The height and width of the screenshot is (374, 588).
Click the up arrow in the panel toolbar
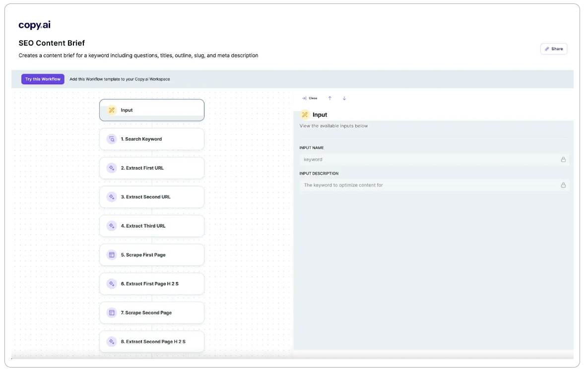pos(330,98)
